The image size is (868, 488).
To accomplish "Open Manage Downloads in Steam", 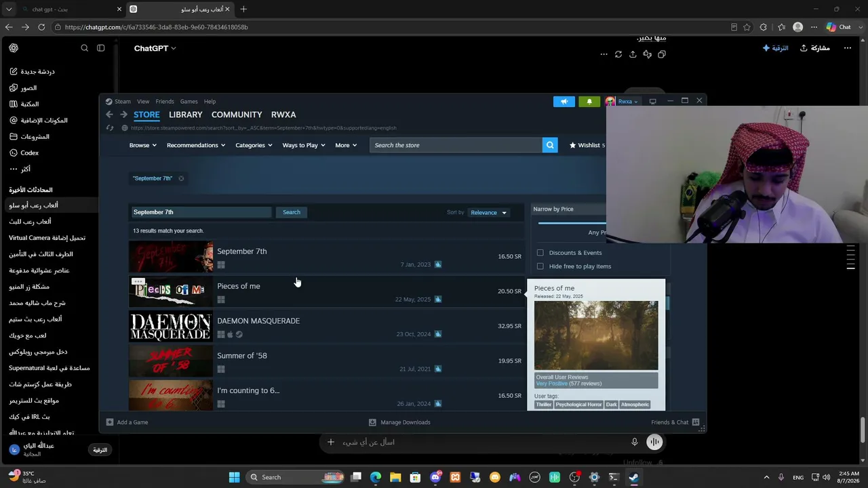I will [399, 422].
